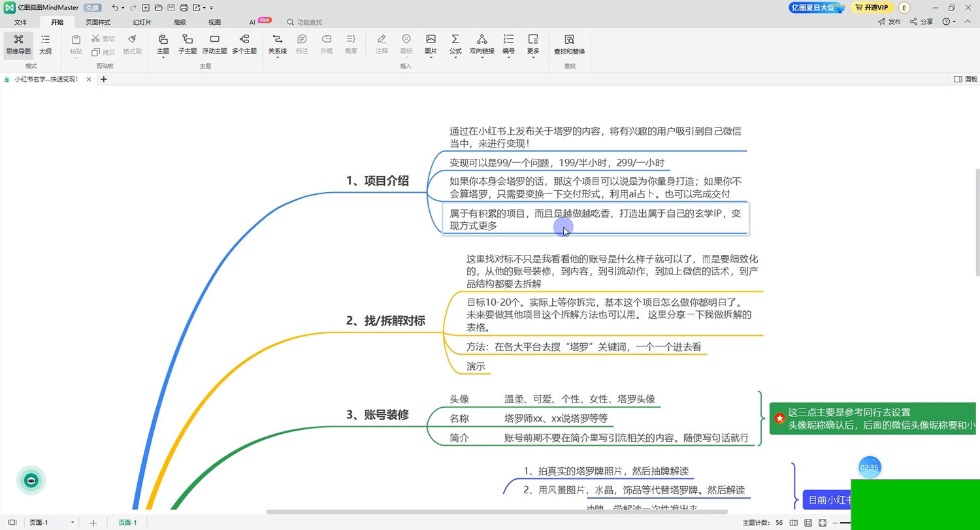
Task: Open the 页面-1 page selector dropdown
Action: [x=71, y=523]
